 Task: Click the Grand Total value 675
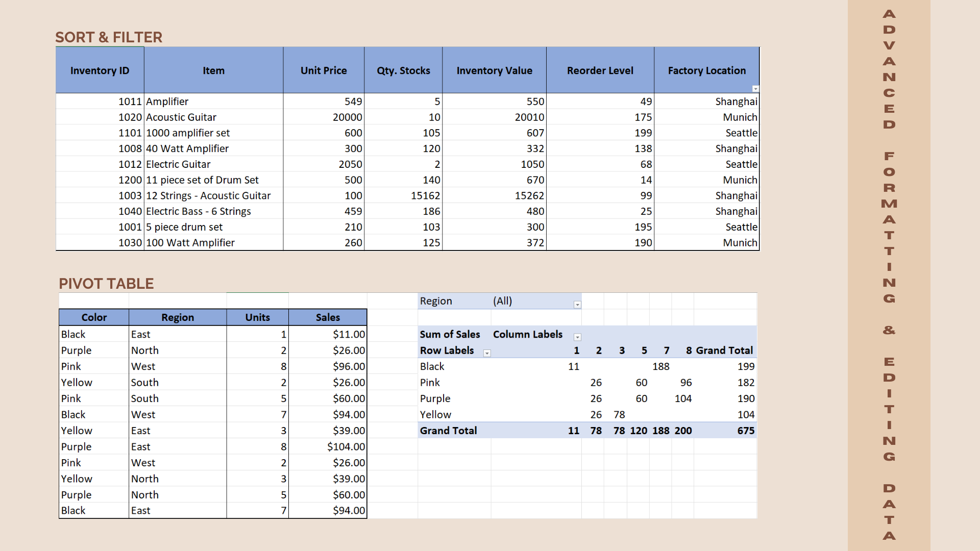(x=745, y=431)
